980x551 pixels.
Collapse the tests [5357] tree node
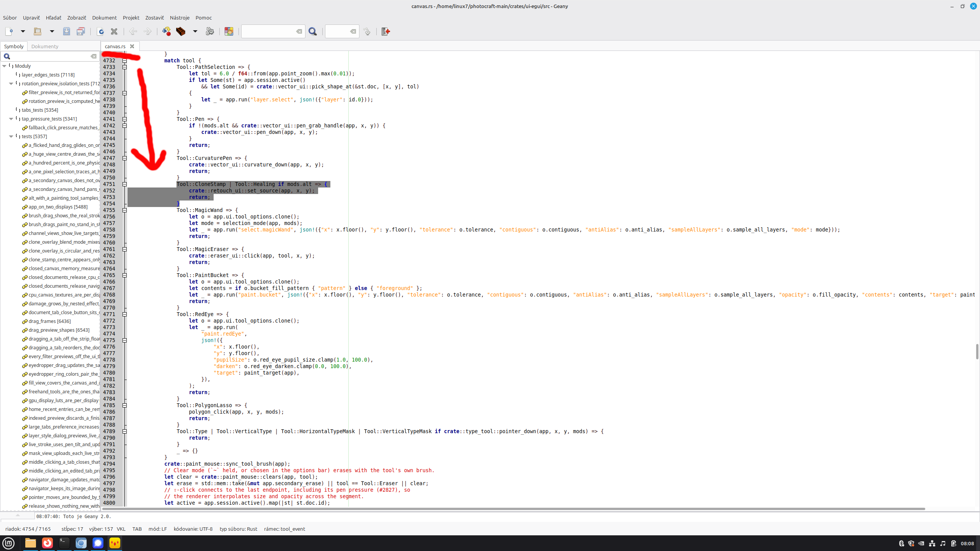coord(11,137)
